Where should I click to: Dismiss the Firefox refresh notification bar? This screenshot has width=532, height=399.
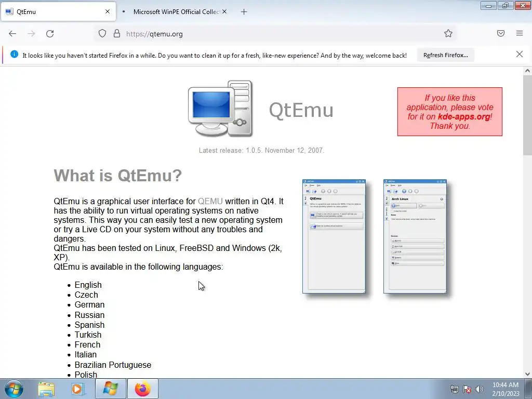click(519, 54)
